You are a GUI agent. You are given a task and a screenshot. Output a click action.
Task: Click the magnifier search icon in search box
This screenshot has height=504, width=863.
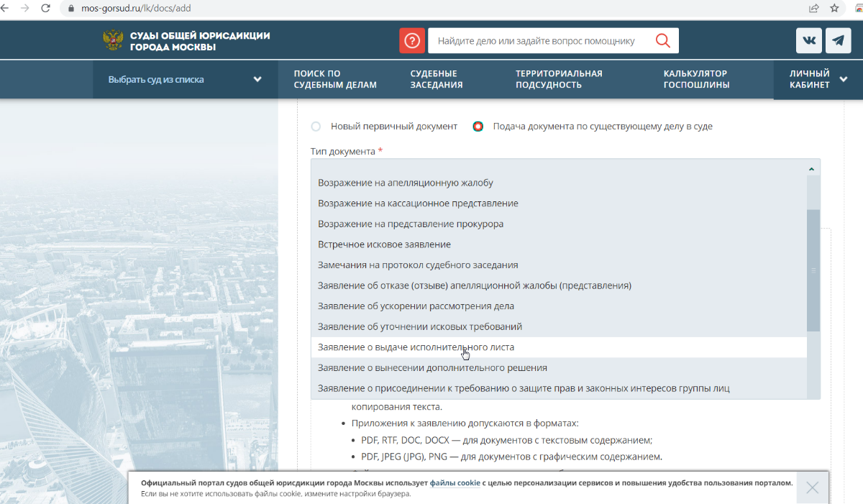[x=663, y=40]
